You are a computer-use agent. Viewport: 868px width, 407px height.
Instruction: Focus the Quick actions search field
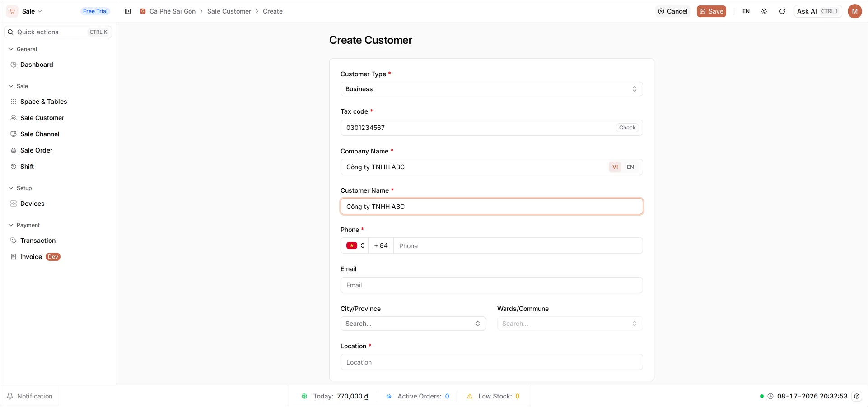(58, 32)
